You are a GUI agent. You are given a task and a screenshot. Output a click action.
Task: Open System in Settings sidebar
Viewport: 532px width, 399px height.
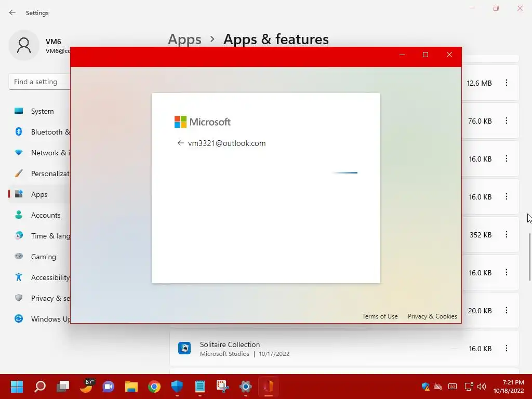click(39, 111)
